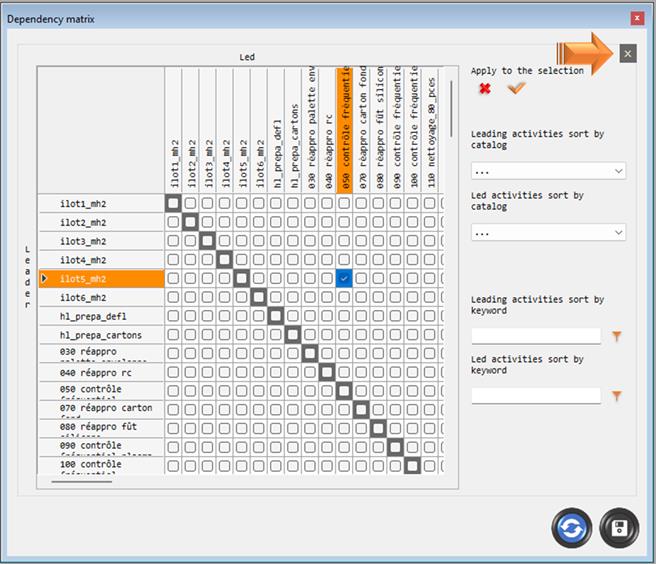The width and height of the screenshot is (656, 564).
Task: Select the 100 contrôle row header
Action: [101, 466]
